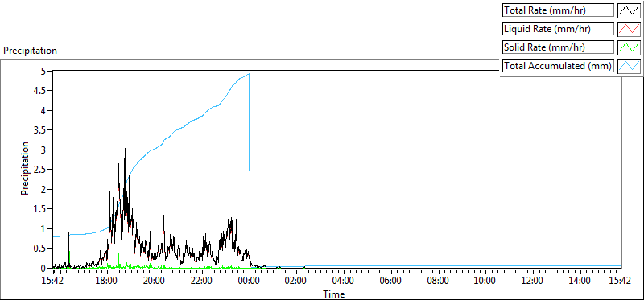
Task: Click the rightmost x-axis end time 15:42
Action: click(620, 282)
